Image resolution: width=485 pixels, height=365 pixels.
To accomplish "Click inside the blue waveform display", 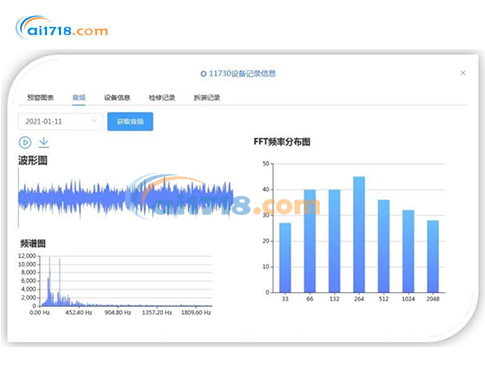I will point(126,198).
